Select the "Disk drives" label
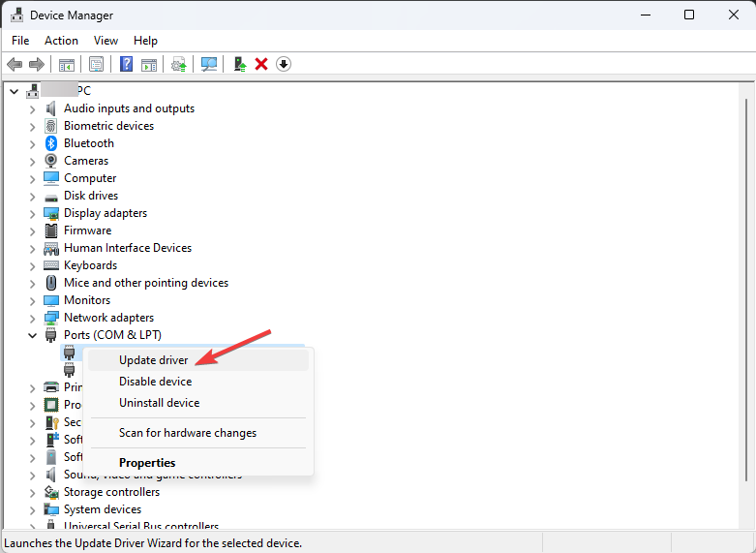This screenshot has width=756, height=553. (91, 196)
